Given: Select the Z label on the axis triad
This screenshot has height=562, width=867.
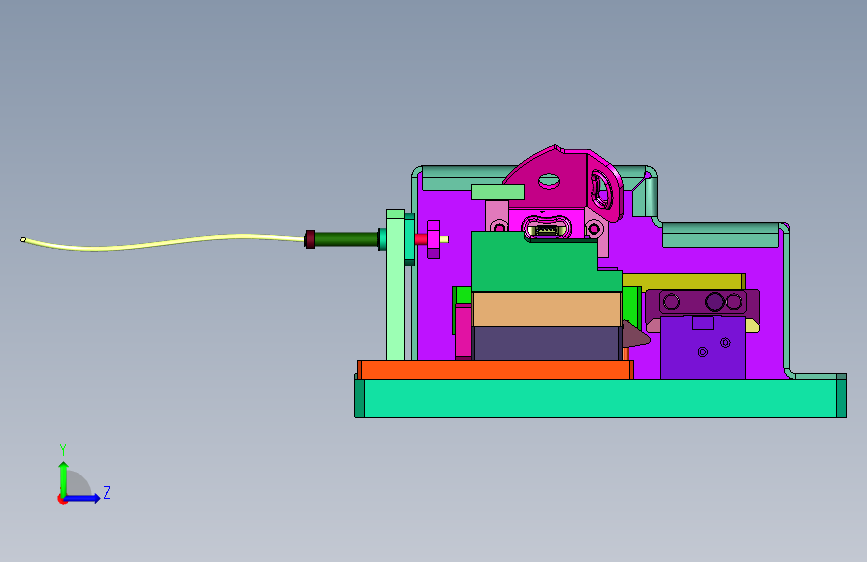Looking at the screenshot, I should 107,492.
